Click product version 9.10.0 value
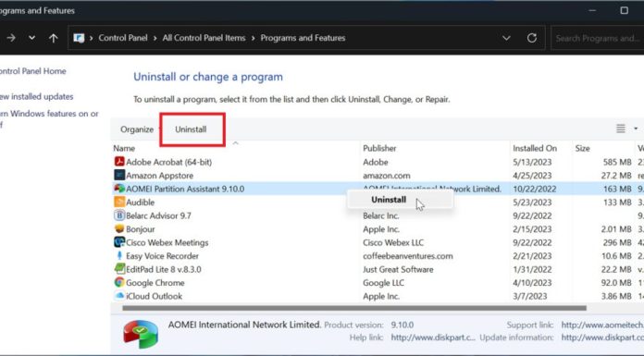Image resolution: width=644 pixels, height=356 pixels. point(402,325)
